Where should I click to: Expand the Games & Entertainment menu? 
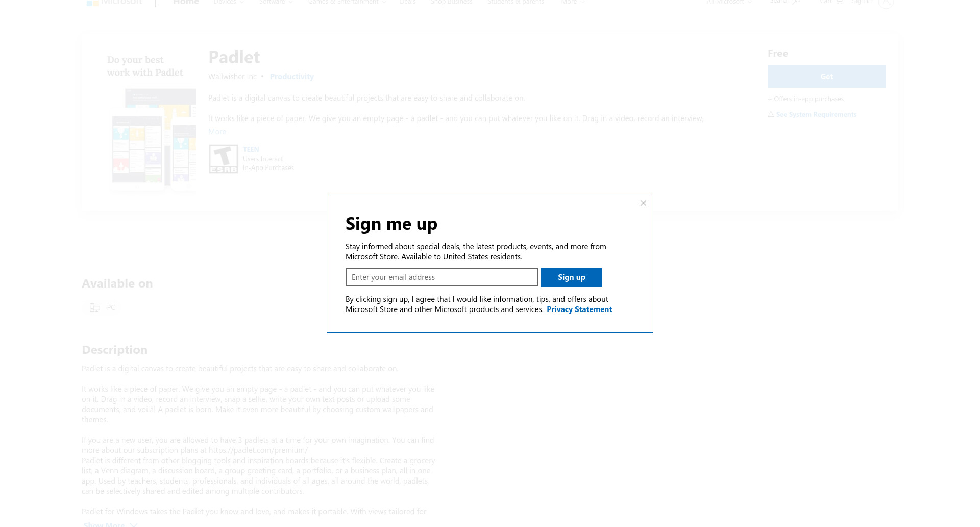[347, 3]
